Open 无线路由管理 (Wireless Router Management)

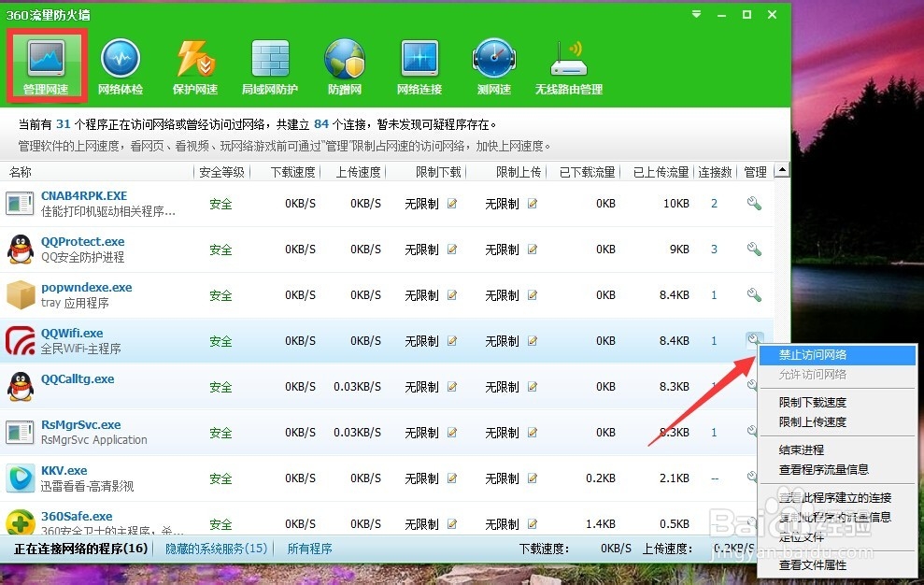[569, 64]
